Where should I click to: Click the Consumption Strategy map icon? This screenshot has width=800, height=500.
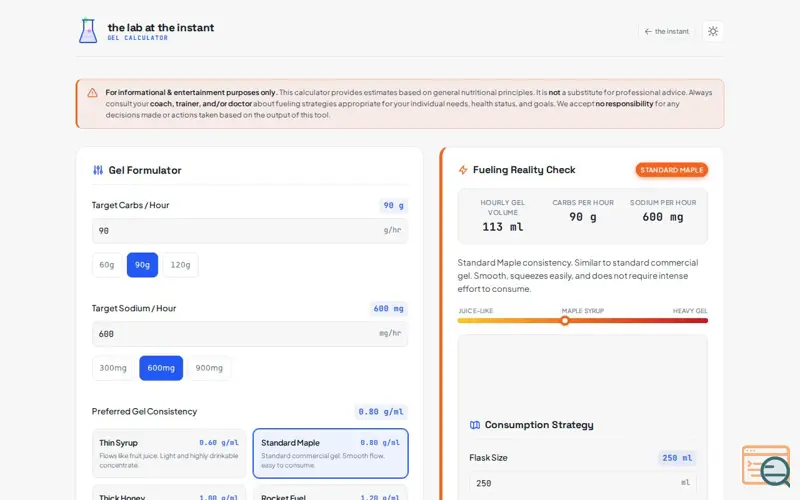click(x=474, y=425)
